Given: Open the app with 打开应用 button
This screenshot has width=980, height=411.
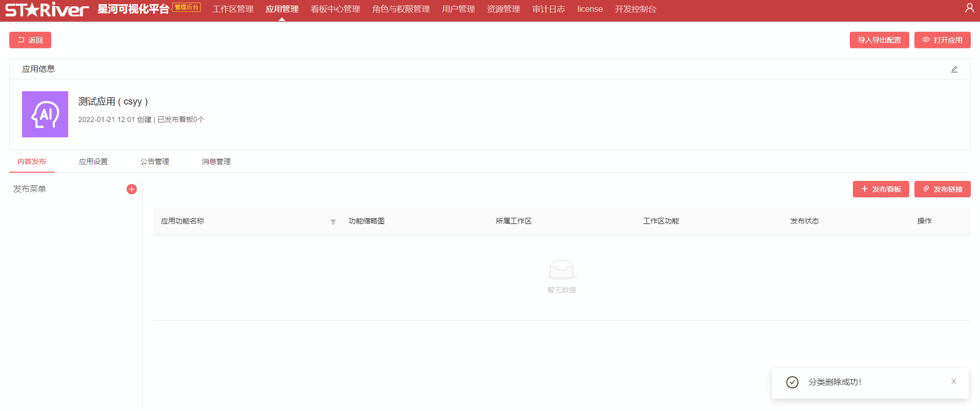Looking at the screenshot, I should (x=942, y=40).
